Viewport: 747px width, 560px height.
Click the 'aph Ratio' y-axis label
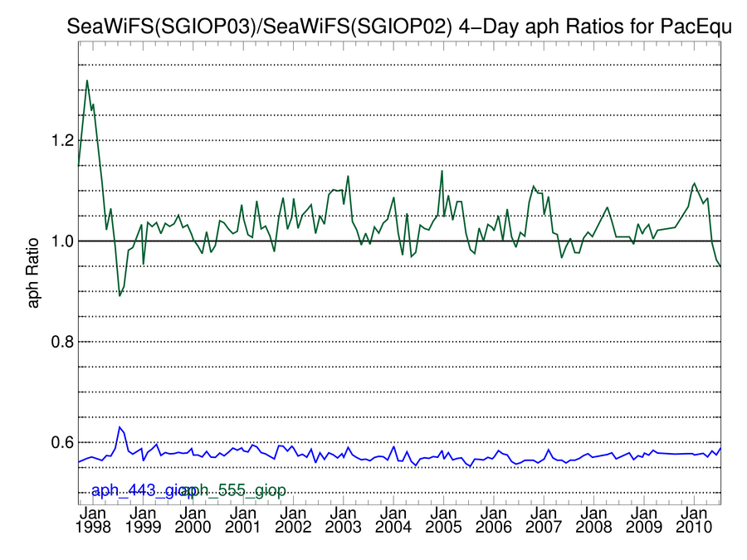(32, 273)
